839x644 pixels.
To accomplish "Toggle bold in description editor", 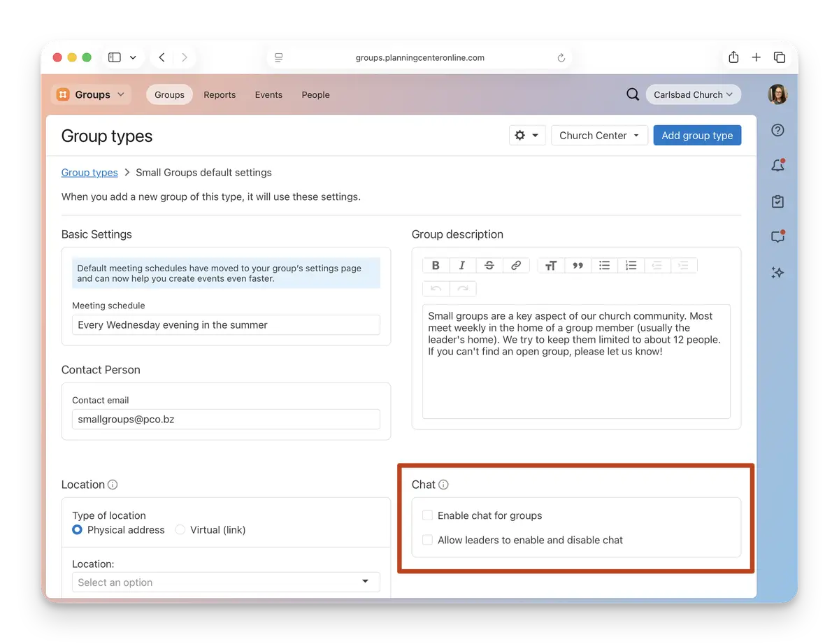I will click(x=436, y=265).
